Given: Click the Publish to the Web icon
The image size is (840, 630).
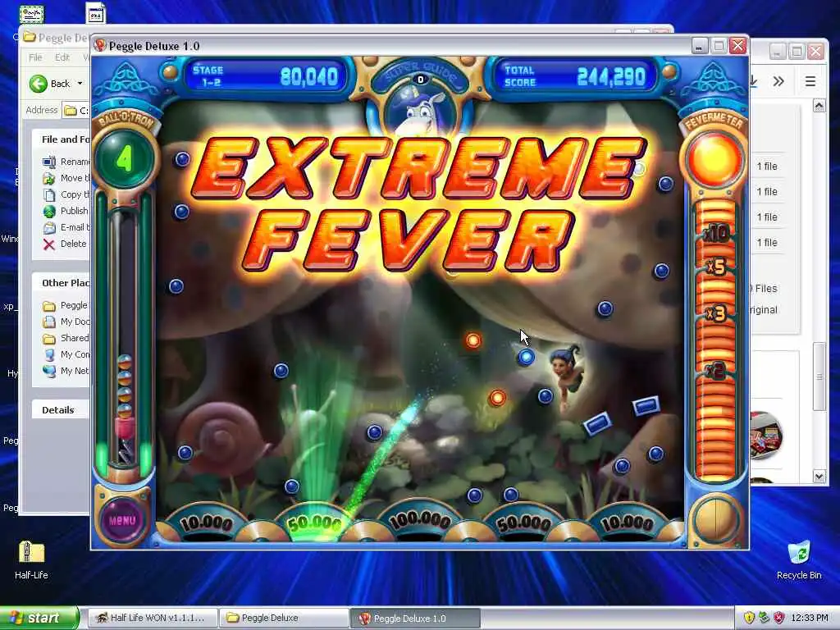Looking at the screenshot, I should click(x=49, y=211).
